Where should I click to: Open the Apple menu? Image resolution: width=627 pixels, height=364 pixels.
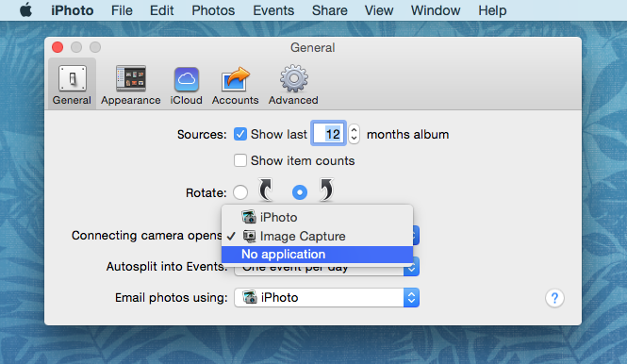(26, 10)
